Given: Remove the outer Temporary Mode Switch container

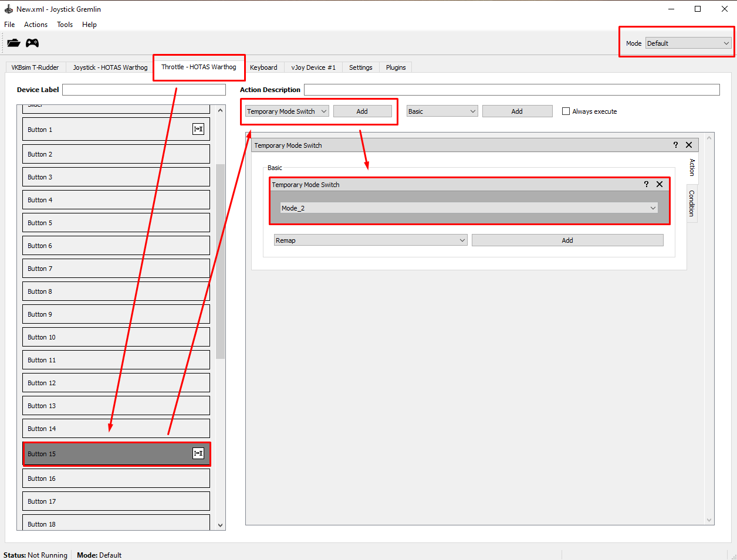Looking at the screenshot, I should pos(689,145).
